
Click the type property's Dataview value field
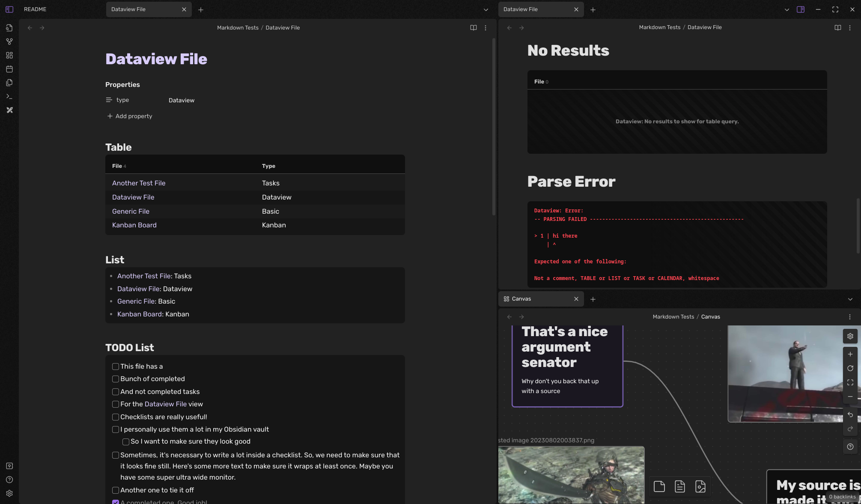click(182, 100)
